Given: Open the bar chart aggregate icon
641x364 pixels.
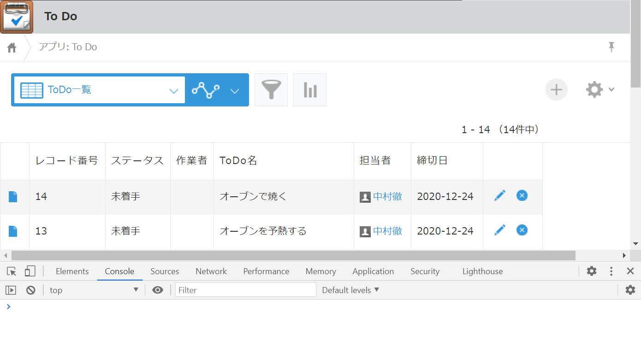Looking at the screenshot, I should coord(310,90).
